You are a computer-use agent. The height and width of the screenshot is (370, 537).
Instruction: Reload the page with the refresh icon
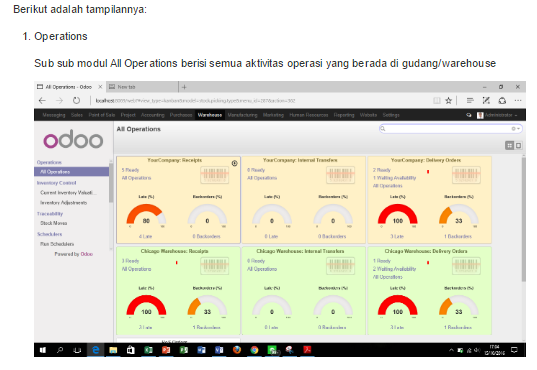coord(76,100)
